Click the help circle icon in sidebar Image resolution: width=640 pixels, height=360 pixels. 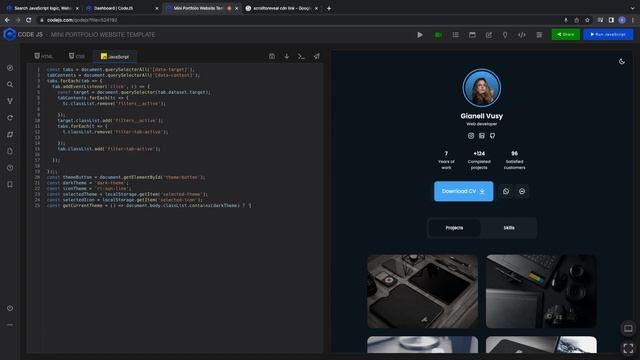[10, 168]
